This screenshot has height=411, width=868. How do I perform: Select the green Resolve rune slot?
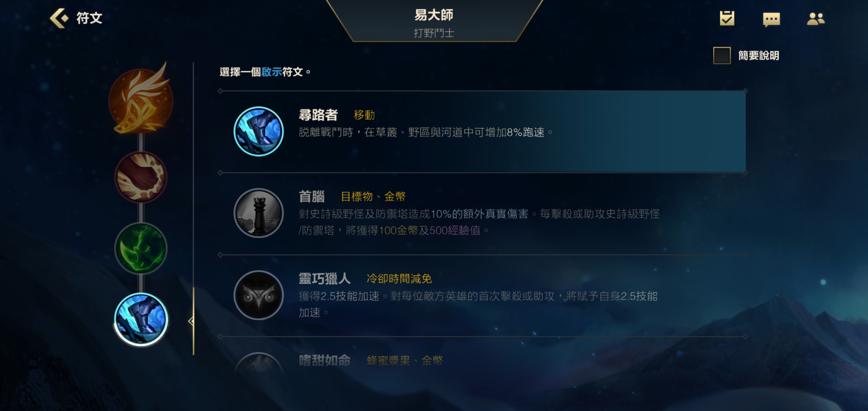point(141,249)
